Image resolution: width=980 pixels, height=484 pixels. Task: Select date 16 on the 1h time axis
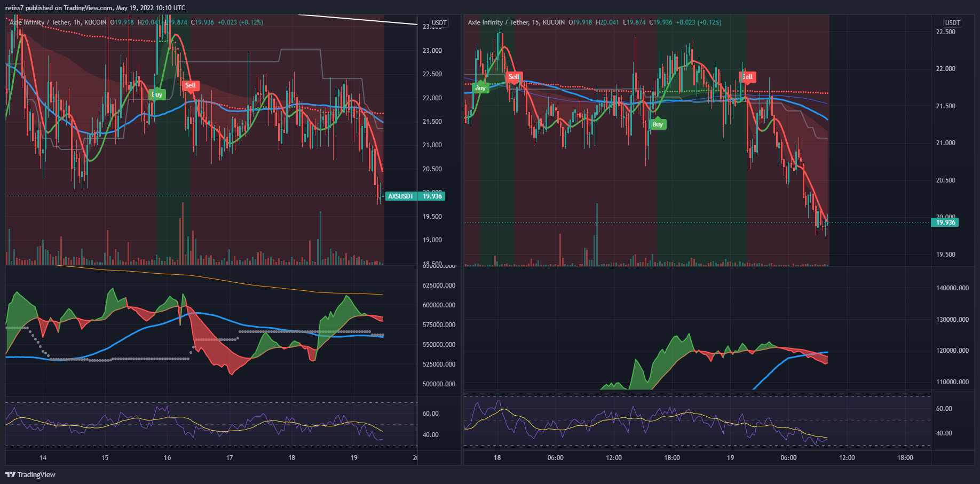point(168,458)
